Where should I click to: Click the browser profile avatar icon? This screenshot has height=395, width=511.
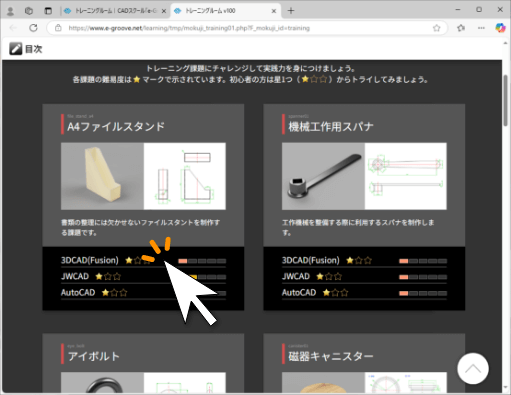pyautogui.click(x=10, y=11)
